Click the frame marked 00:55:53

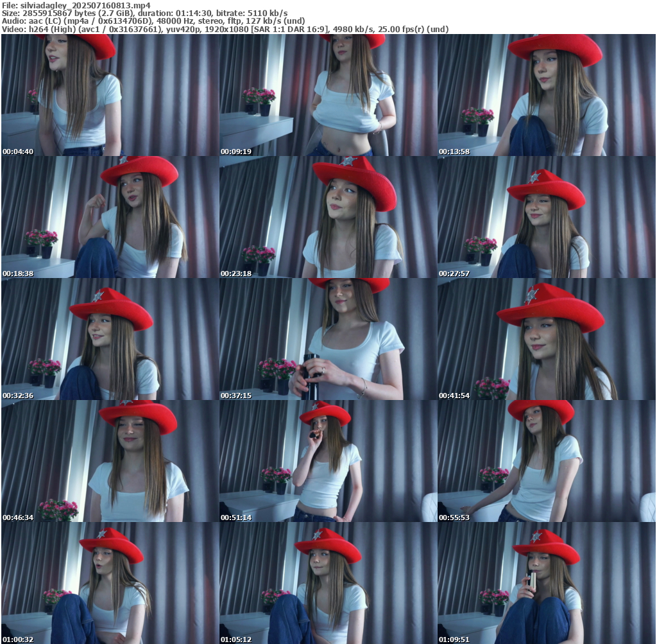[x=546, y=461]
